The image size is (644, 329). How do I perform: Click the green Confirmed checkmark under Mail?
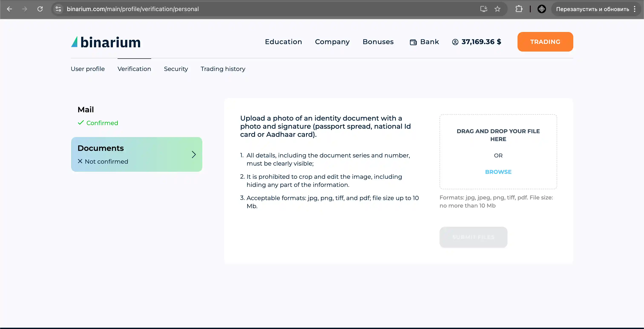click(x=81, y=123)
